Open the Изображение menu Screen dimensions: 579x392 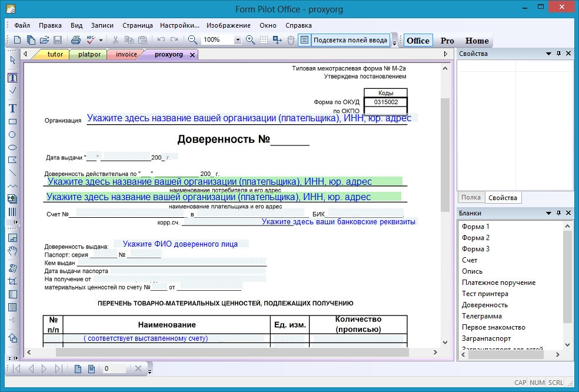click(x=228, y=25)
